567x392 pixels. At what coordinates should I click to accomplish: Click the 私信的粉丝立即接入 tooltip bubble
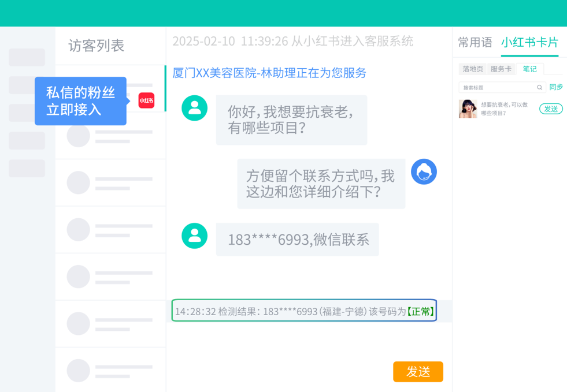[x=81, y=101]
